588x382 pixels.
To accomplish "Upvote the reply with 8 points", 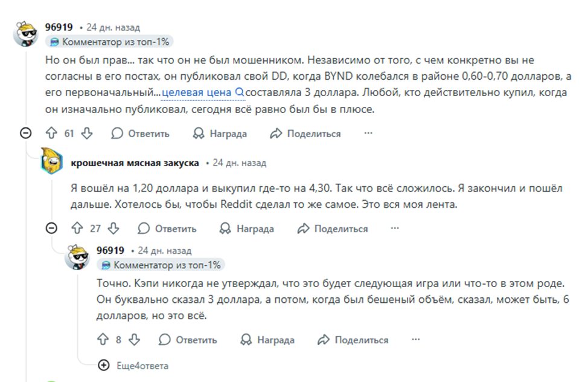I will click(x=103, y=340).
